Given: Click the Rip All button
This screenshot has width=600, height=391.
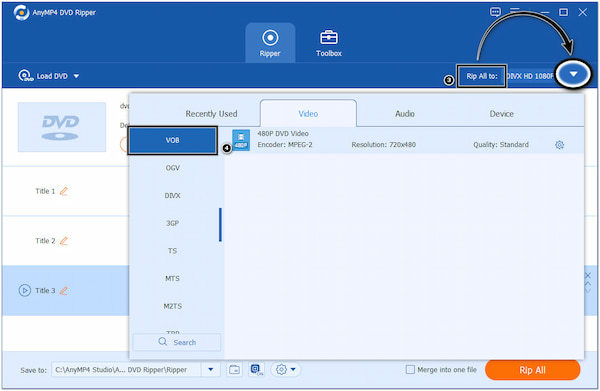Looking at the screenshot, I should 532,370.
